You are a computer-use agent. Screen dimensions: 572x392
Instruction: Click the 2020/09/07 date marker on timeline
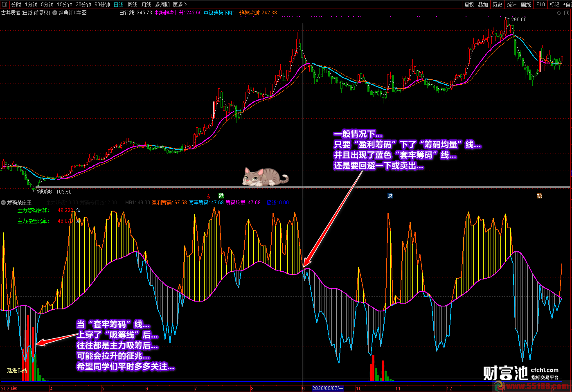pos(328,388)
